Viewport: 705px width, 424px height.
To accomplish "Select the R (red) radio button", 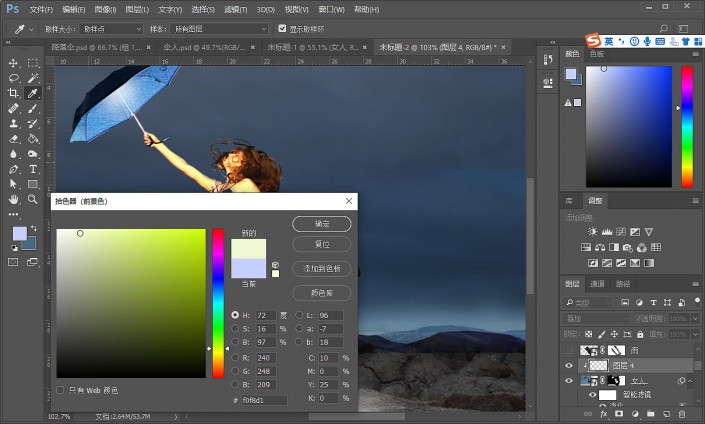I will (235, 356).
